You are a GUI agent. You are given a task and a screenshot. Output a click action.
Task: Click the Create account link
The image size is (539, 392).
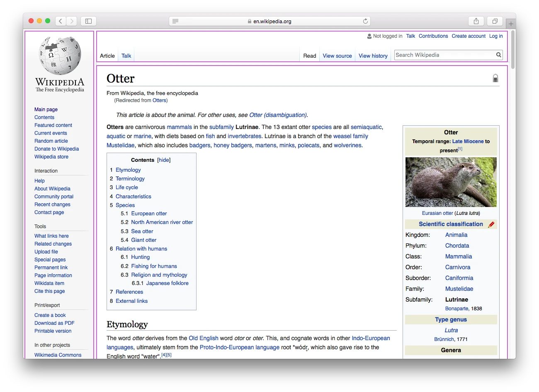pyautogui.click(x=469, y=36)
